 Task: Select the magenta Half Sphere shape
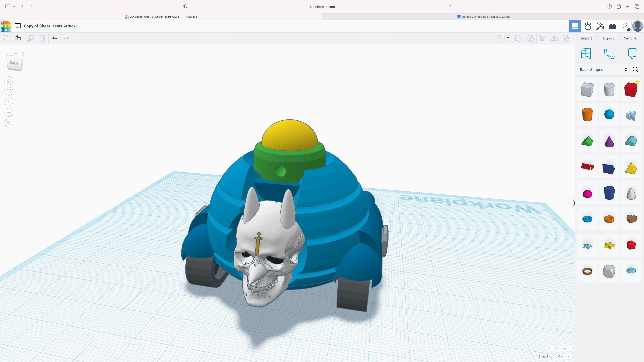point(587,194)
